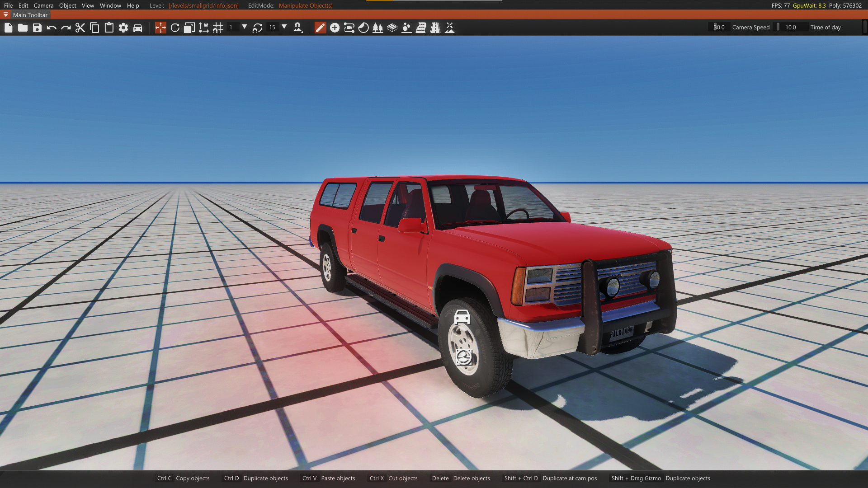Open the Camera menu

[43, 5]
